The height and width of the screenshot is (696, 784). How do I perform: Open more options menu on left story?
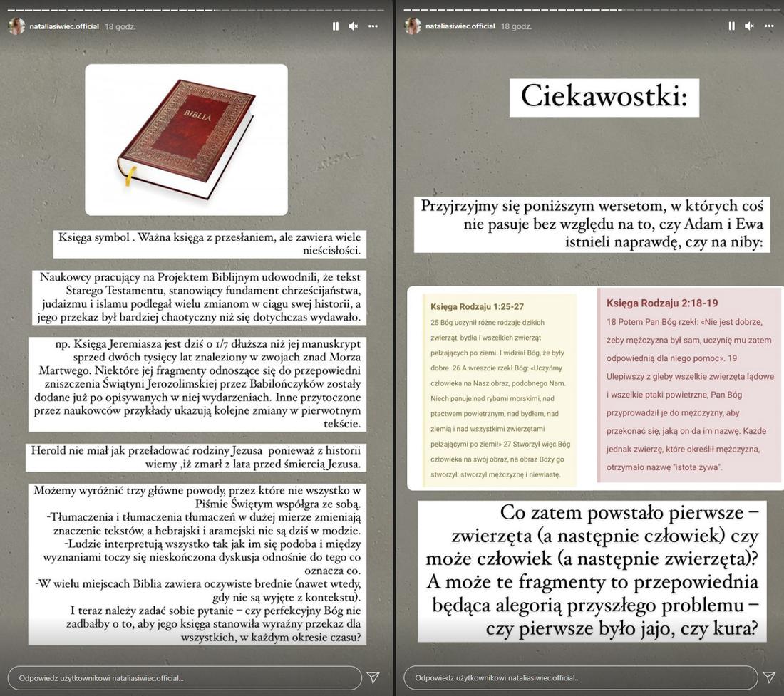[373, 26]
